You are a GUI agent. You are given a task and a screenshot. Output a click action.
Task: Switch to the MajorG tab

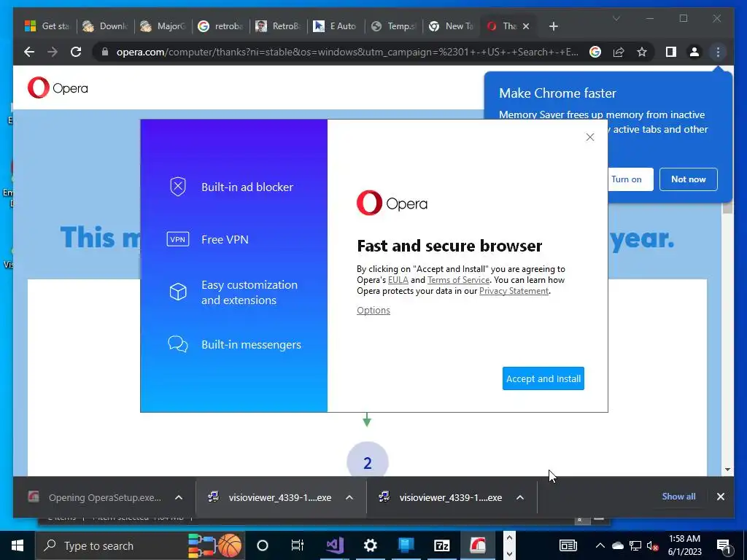[163, 26]
